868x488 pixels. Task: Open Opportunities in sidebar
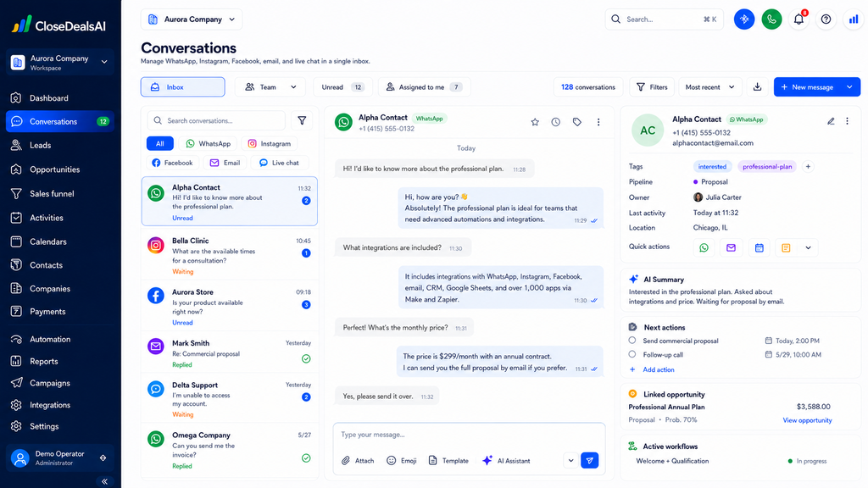(x=60, y=169)
